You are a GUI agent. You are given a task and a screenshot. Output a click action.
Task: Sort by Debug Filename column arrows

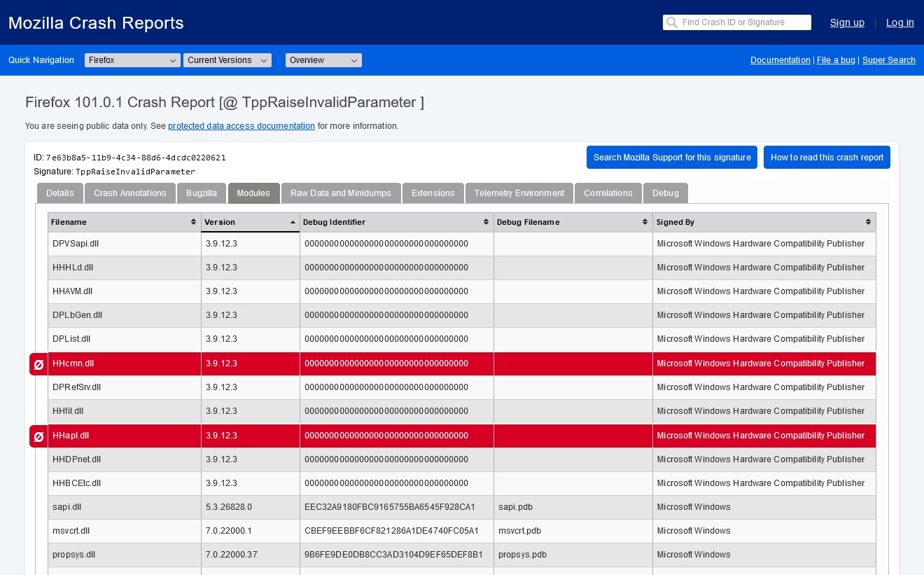click(645, 222)
